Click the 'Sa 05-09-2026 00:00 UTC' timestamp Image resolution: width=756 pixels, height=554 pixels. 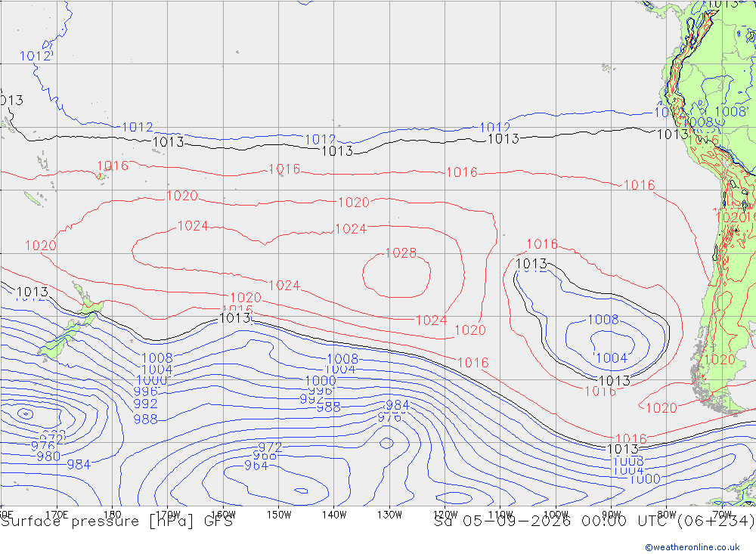[553, 522]
